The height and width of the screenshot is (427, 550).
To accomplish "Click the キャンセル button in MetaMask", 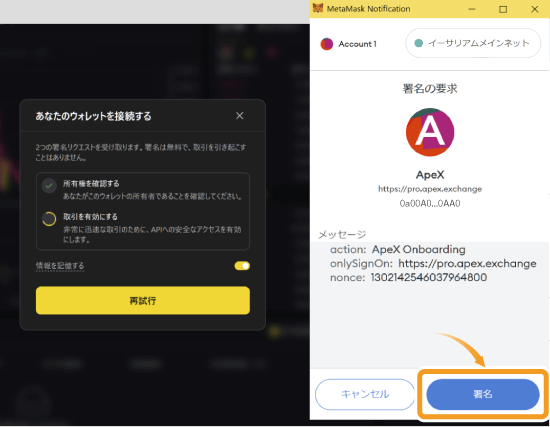I will click(365, 394).
